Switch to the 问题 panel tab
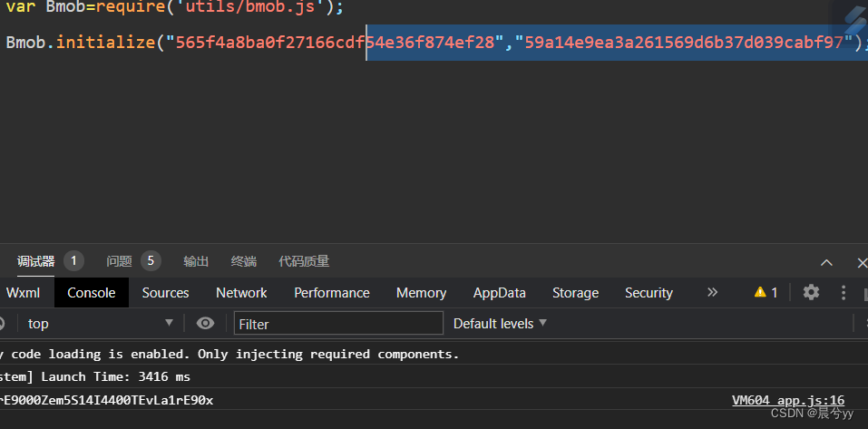 pos(119,261)
